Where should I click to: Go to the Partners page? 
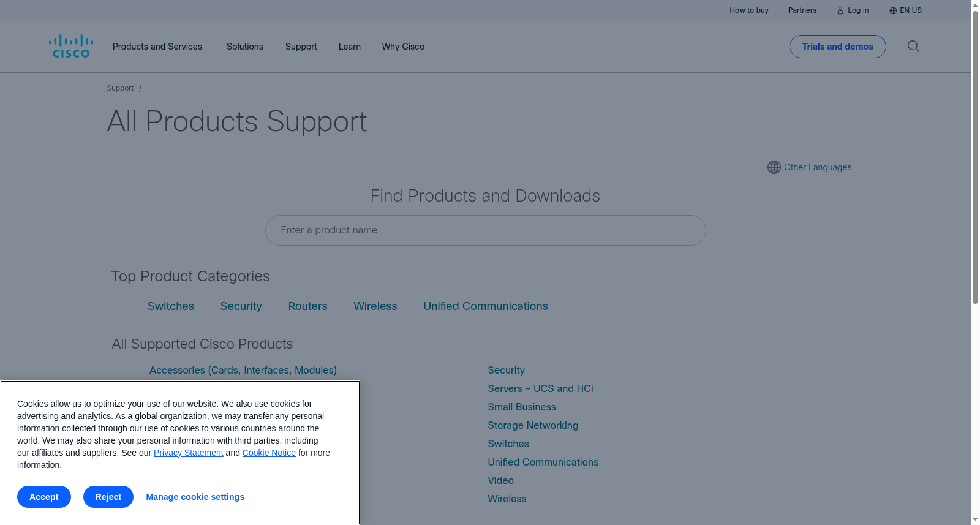point(802,10)
